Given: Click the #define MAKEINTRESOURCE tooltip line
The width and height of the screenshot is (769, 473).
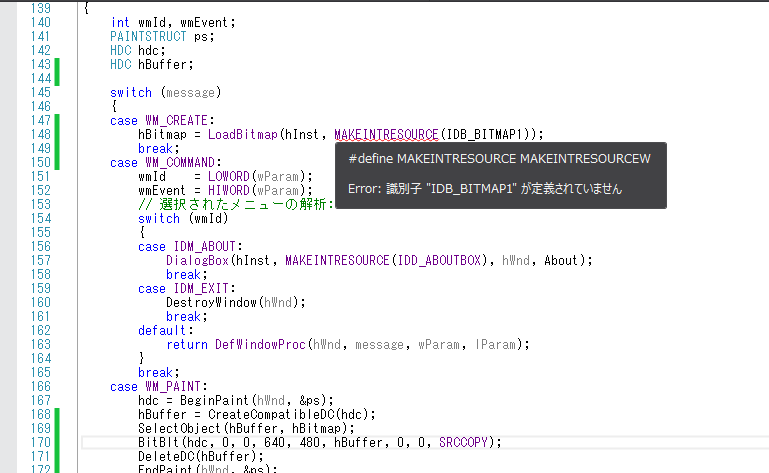Looking at the screenshot, I should click(499, 159).
